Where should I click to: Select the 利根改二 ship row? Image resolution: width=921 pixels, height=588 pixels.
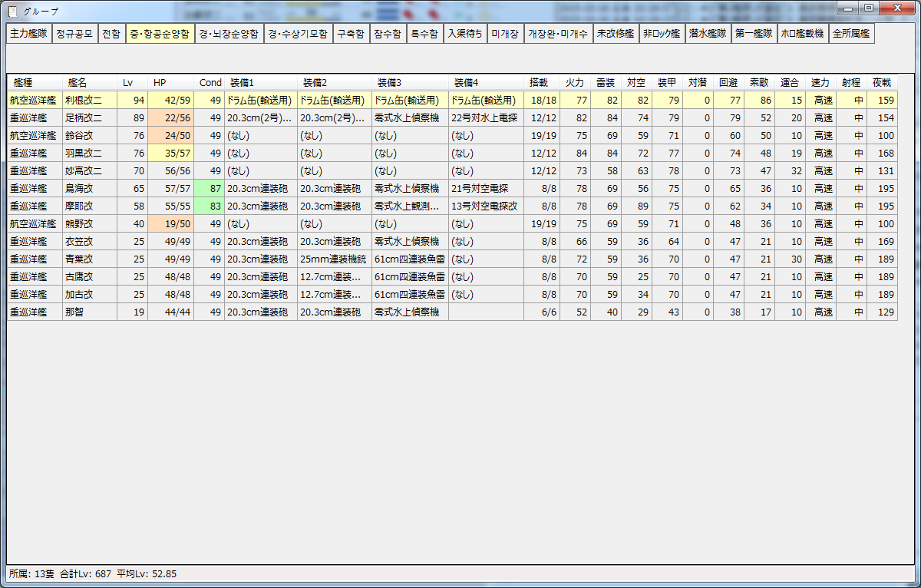[89, 100]
